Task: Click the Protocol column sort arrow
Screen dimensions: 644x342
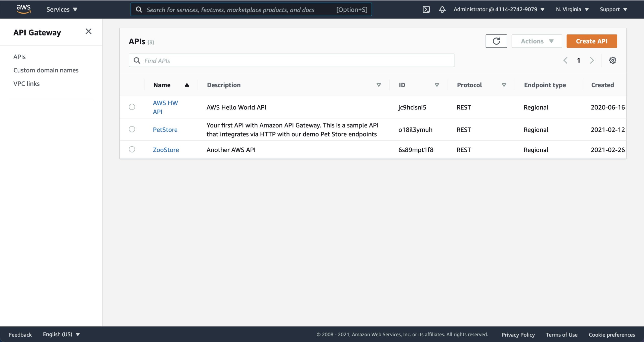Action: [x=504, y=85]
